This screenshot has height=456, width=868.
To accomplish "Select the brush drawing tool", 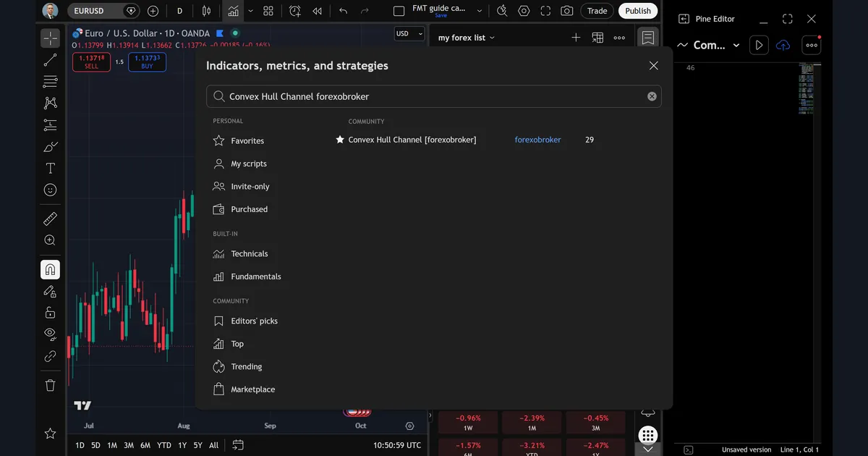I will 50,147.
